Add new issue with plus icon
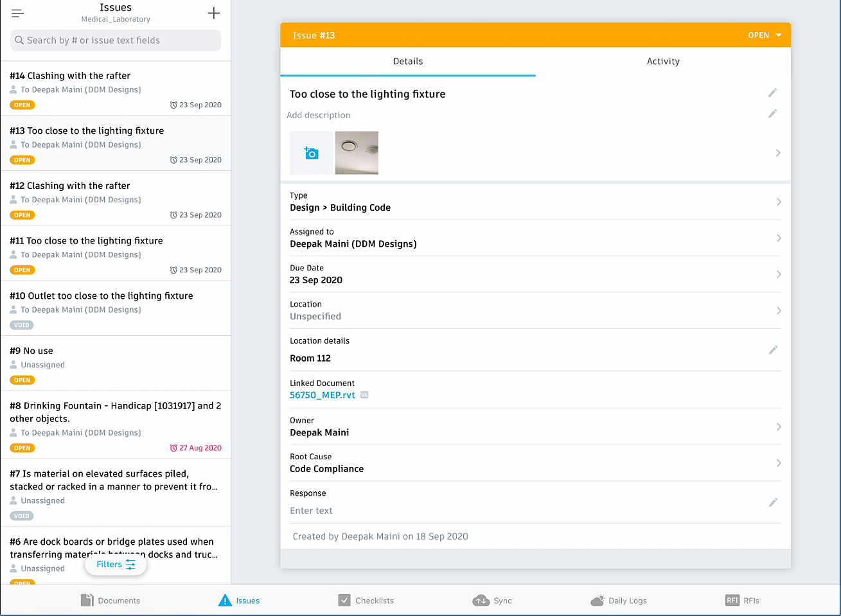 (214, 13)
